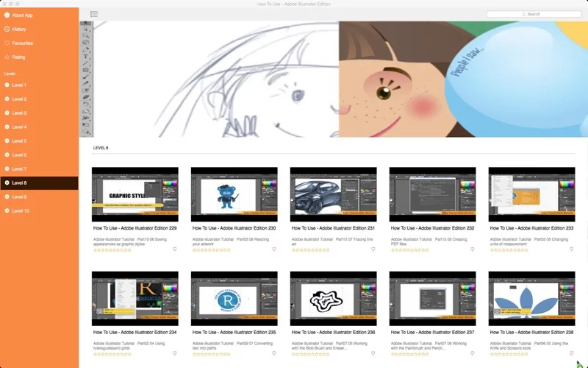Open History in the sidebar
This screenshot has height=368, width=588.
pos(40,29)
